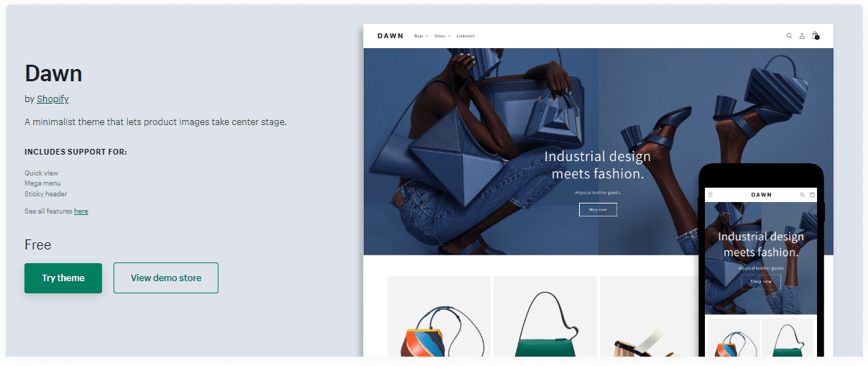The height and width of the screenshot is (366, 868).
Task: Expand the Bags dropdown menu
Action: coord(421,36)
